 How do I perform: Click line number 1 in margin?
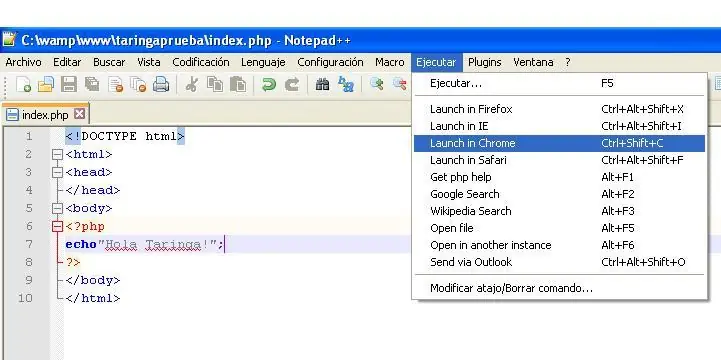29,137
